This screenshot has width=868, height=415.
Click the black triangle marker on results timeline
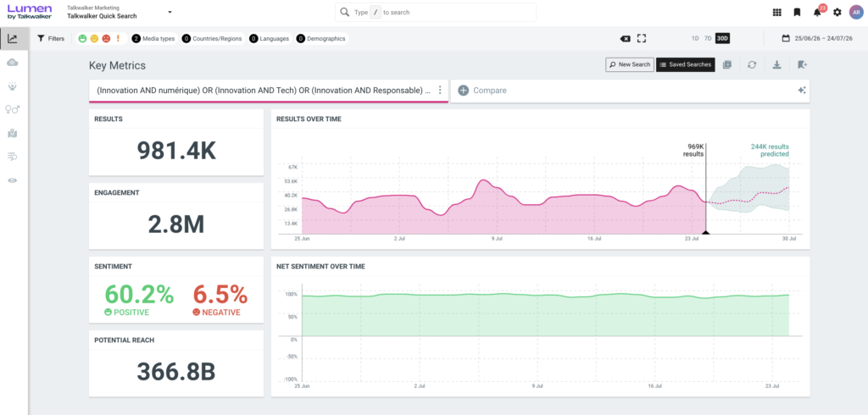[705, 232]
